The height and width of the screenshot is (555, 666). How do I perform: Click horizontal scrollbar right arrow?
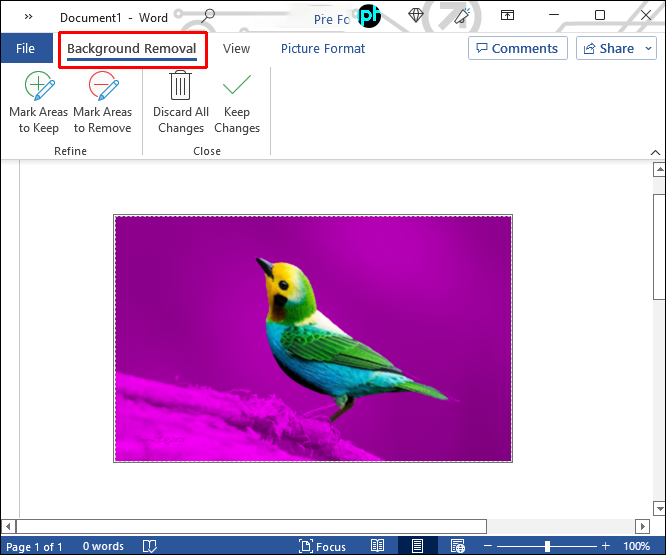pos(643,527)
